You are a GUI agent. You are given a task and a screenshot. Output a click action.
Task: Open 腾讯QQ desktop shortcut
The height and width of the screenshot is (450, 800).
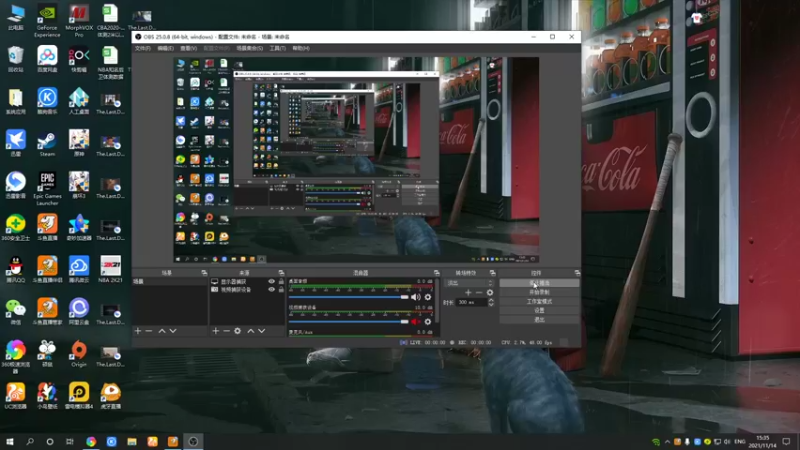pyautogui.click(x=16, y=269)
